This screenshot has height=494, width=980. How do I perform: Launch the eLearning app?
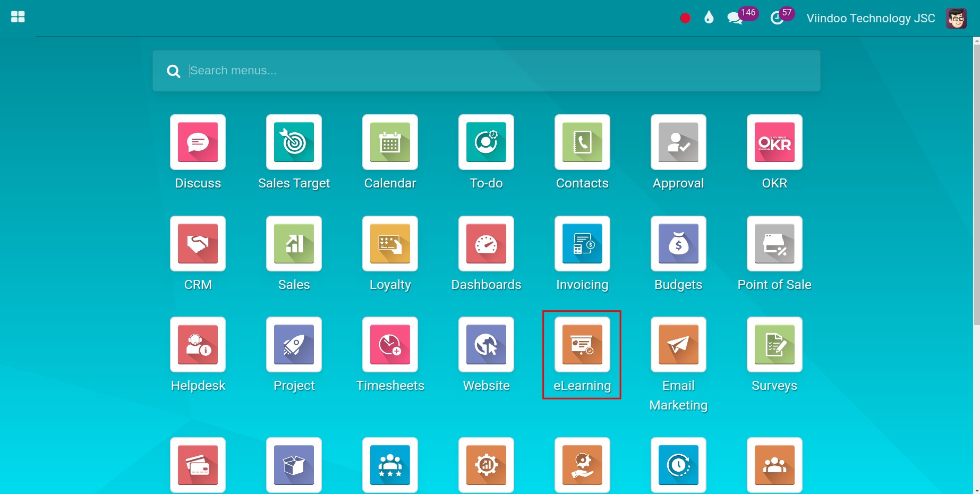pos(582,344)
